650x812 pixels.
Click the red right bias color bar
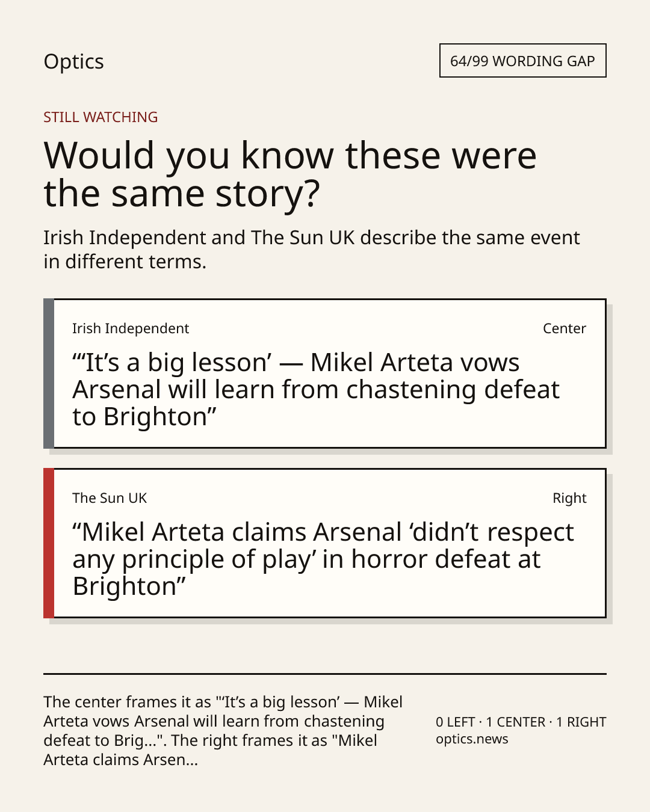(x=49, y=543)
